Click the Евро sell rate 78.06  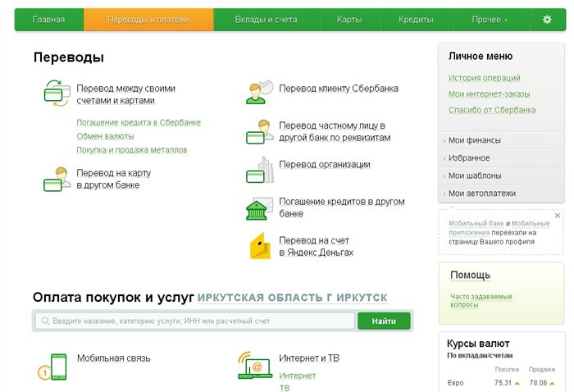[538, 383]
